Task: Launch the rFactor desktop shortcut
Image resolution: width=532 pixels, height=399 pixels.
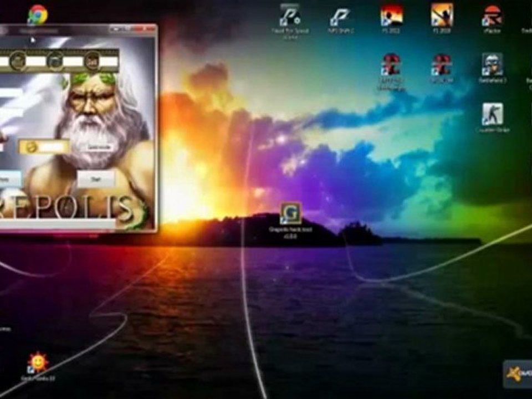Action: 492,16
